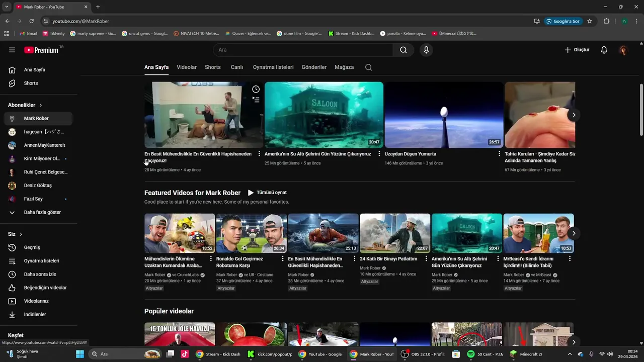
Task: Open the account avatar menu
Action: click(623, 50)
